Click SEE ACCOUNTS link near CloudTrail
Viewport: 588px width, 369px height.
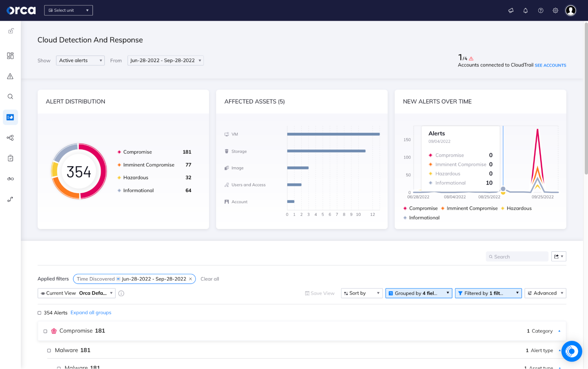550,65
